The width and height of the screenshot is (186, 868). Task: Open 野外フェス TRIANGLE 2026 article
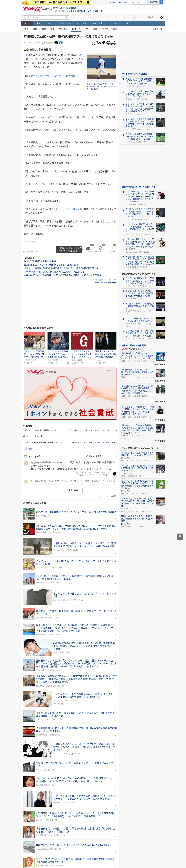76,512
